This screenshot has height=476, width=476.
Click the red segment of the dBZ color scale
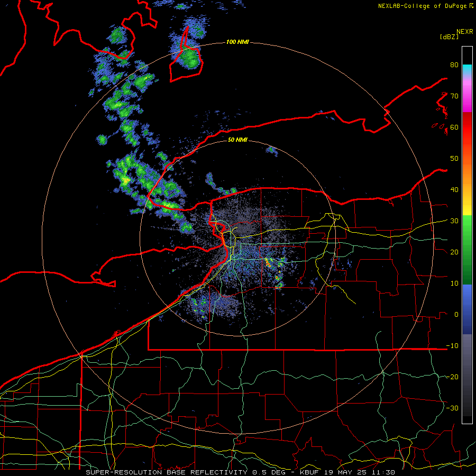pos(467,131)
